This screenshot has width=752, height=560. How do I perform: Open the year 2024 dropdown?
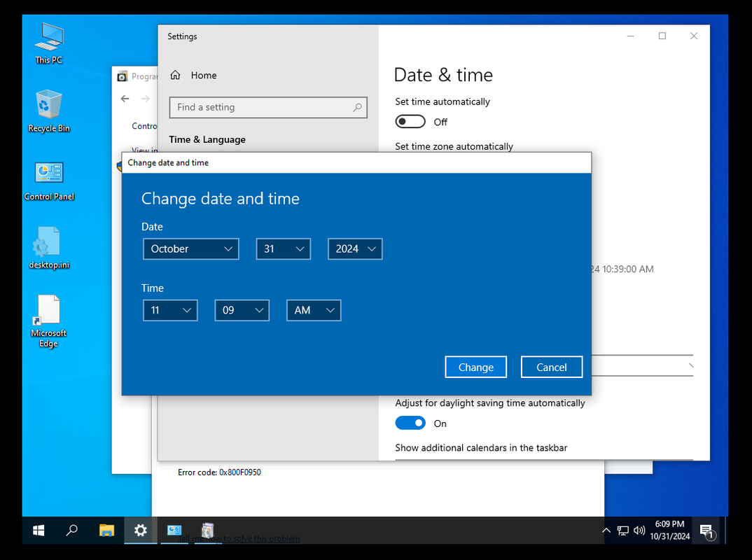pos(355,248)
